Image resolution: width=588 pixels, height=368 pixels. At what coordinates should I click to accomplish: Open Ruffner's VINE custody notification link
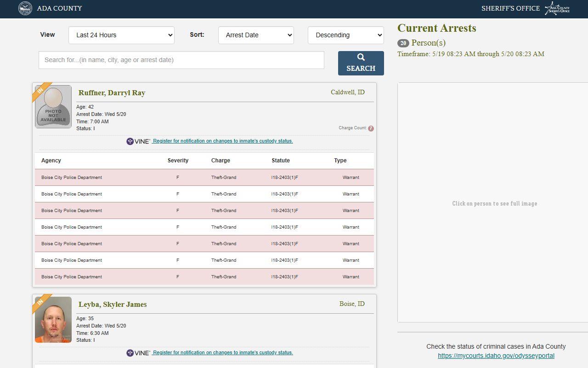pos(222,141)
